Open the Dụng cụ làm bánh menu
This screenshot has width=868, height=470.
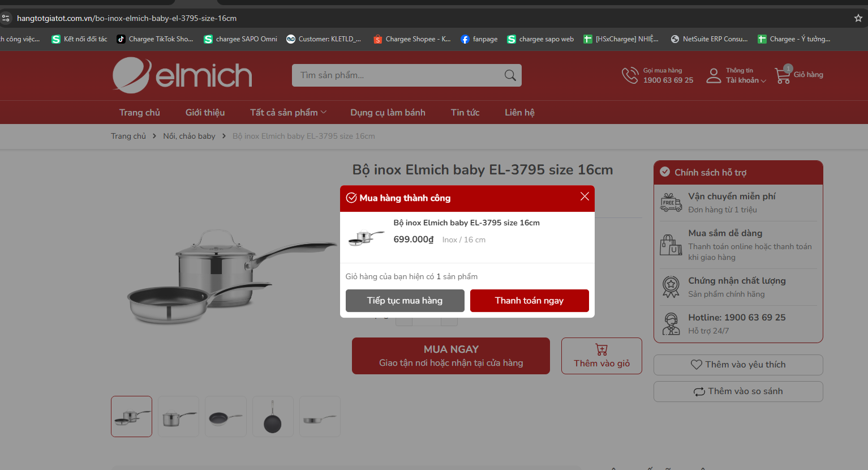(388, 113)
